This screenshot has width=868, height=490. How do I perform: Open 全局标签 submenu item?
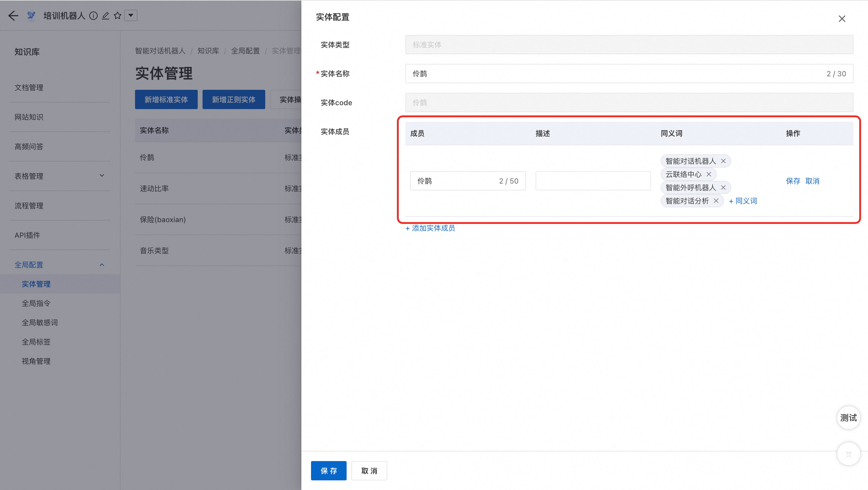(x=36, y=342)
